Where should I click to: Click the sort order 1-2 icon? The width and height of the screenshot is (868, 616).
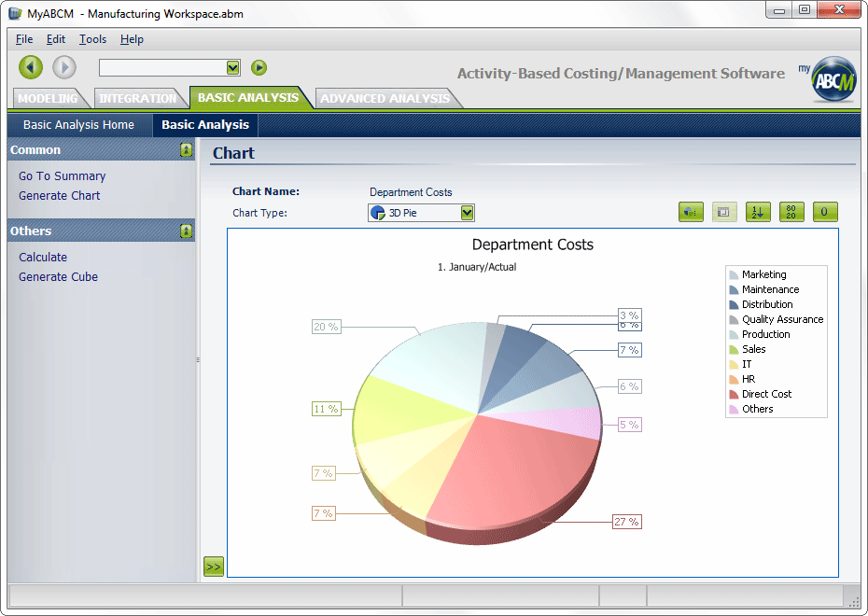coord(756,212)
